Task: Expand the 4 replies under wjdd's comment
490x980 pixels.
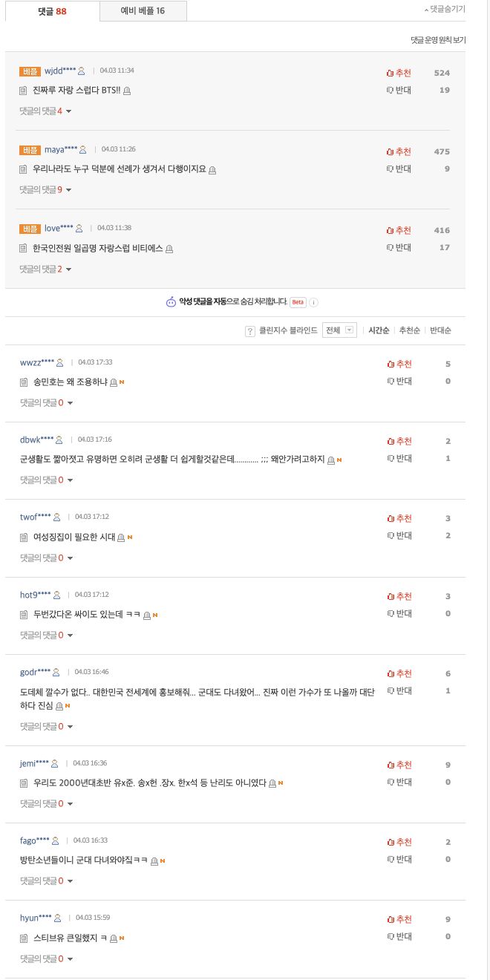Action: click(x=45, y=111)
